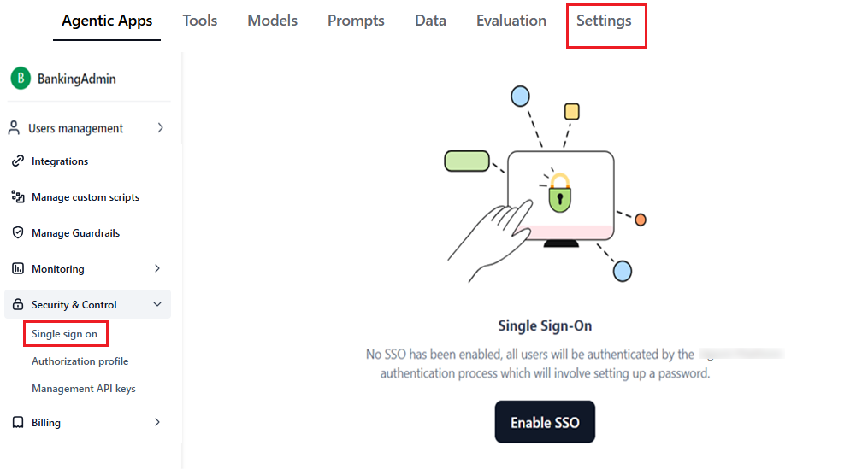Click the Users management person icon
This screenshot has width=868, height=475.
(14, 128)
